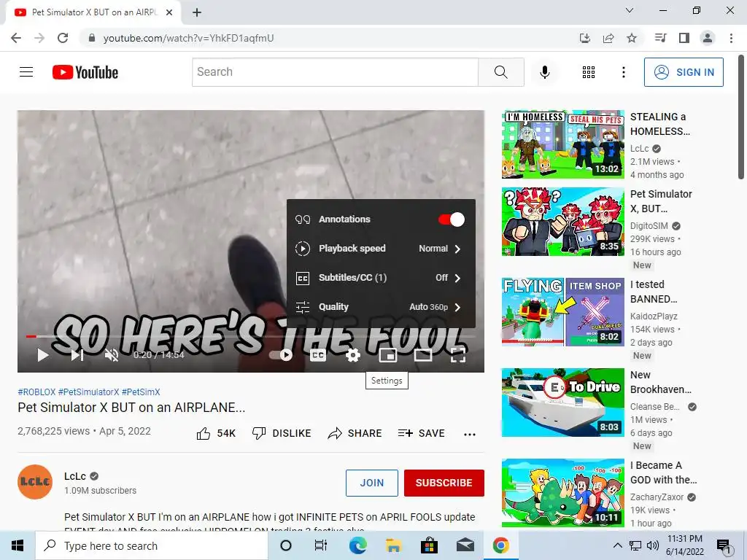Image resolution: width=747 pixels, height=560 pixels.
Task: Open the I tested BANNED video thumbnail
Action: [x=562, y=312]
